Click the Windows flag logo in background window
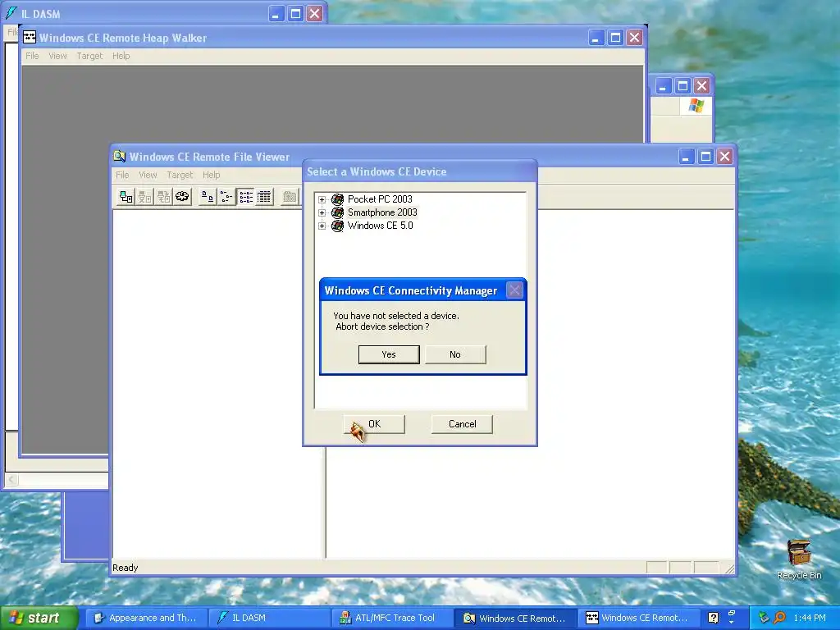This screenshot has width=840, height=630. tap(696, 106)
